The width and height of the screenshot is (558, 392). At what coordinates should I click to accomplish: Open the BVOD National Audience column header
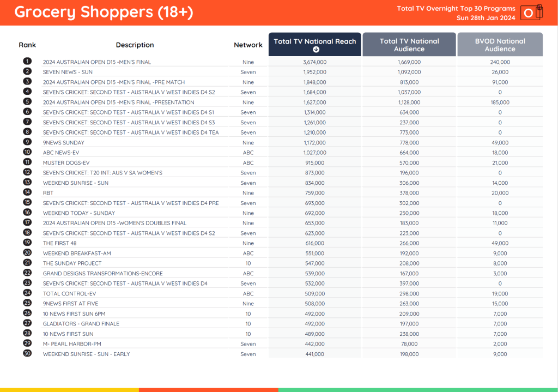500,45
